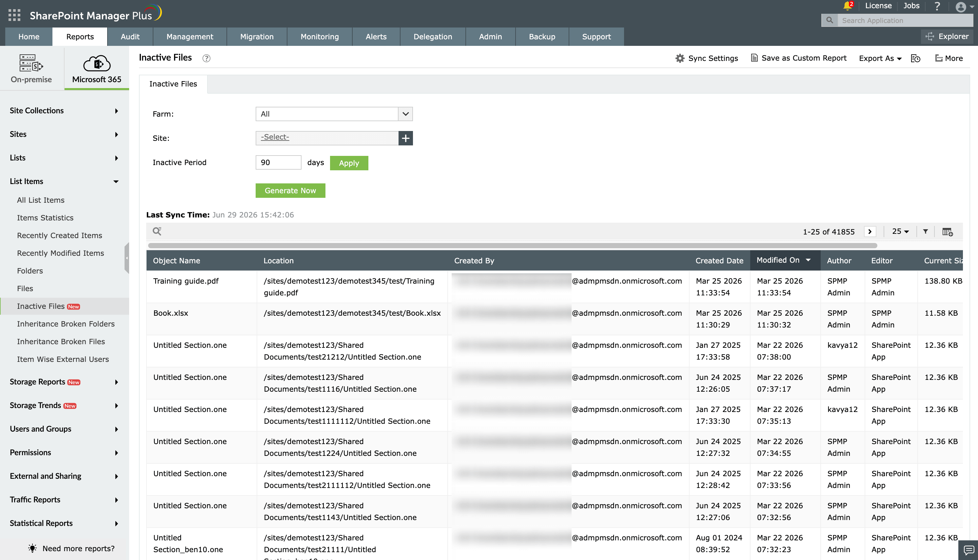Screen dimensions: 978x560
Task: Open the Explorer icon button
Action: [x=947, y=36]
